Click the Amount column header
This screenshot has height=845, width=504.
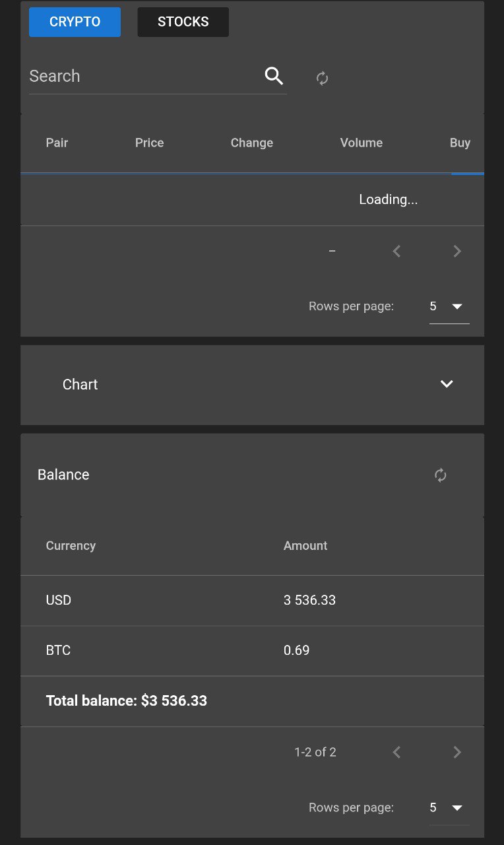click(x=305, y=546)
